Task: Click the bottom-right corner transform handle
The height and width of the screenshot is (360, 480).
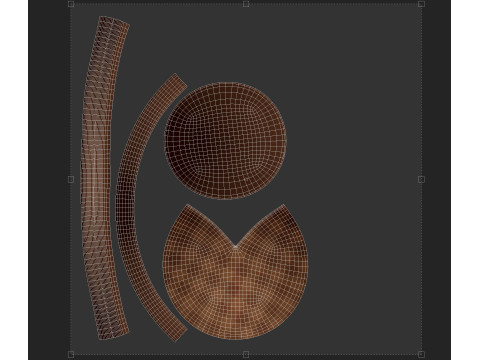Action: point(421,354)
